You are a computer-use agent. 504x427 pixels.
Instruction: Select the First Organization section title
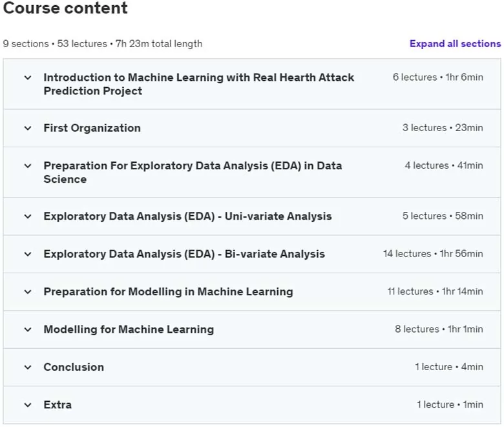tap(92, 128)
